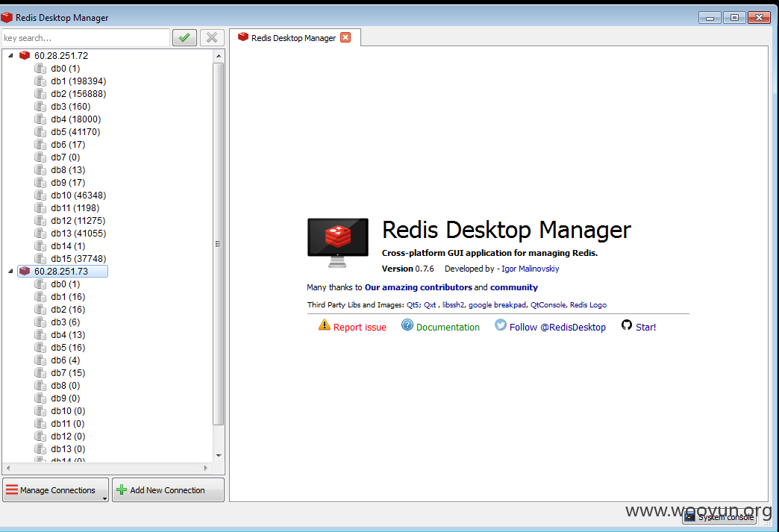This screenshot has width=779, height=532.
Task: Open the System console button
Action: coord(719,517)
